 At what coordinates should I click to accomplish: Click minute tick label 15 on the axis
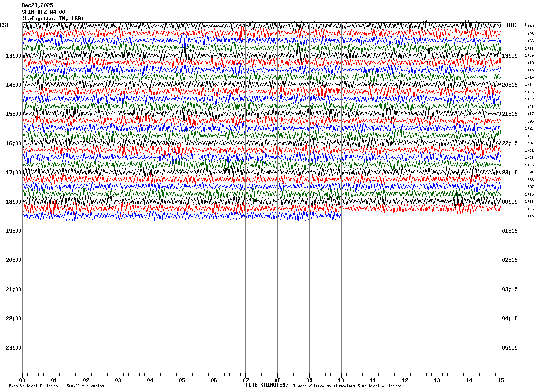[x=501, y=380]
